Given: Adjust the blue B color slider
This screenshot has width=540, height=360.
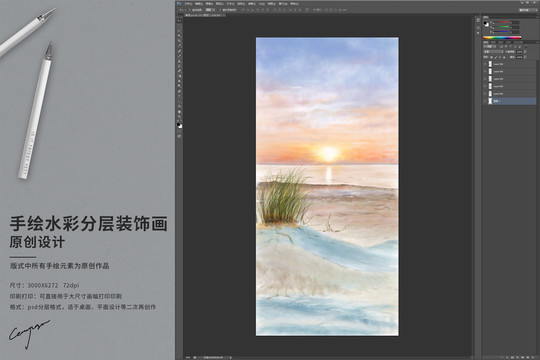Looking at the screenshot, I should [x=501, y=32].
